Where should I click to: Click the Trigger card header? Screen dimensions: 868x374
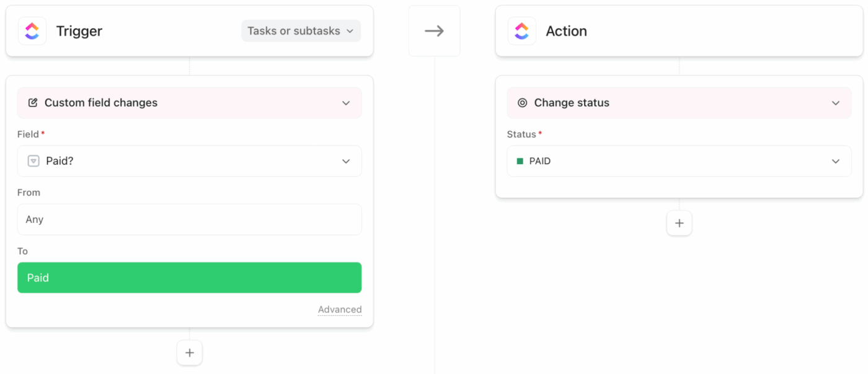79,30
